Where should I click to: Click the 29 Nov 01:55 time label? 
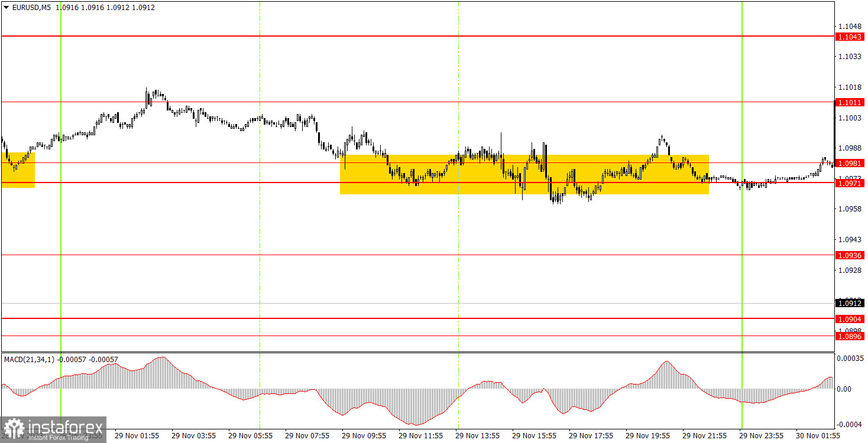pyautogui.click(x=137, y=435)
